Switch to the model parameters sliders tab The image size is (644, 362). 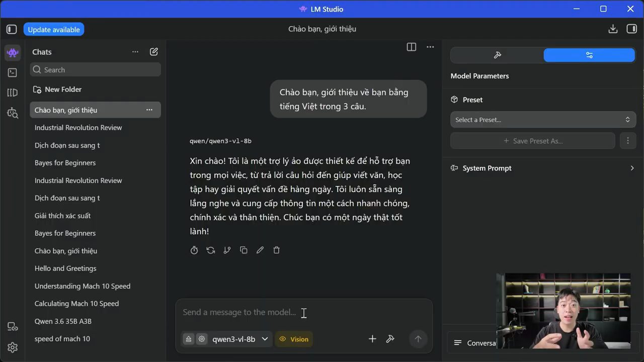point(589,55)
